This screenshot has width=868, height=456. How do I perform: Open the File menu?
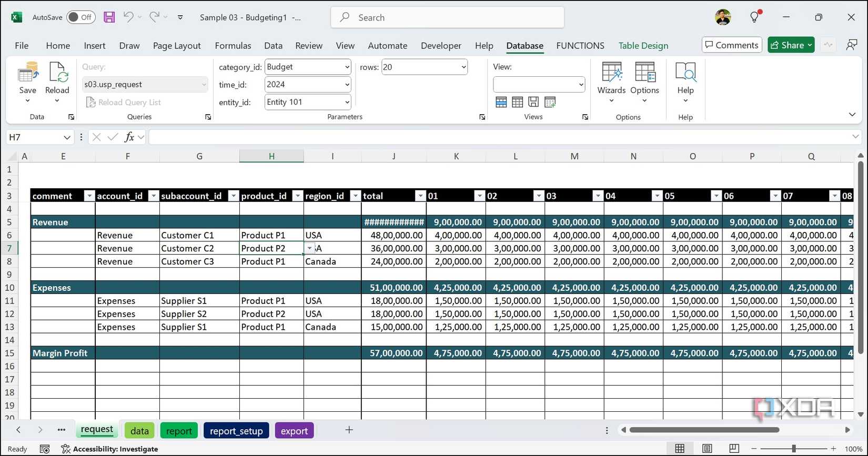pyautogui.click(x=22, y=46)
